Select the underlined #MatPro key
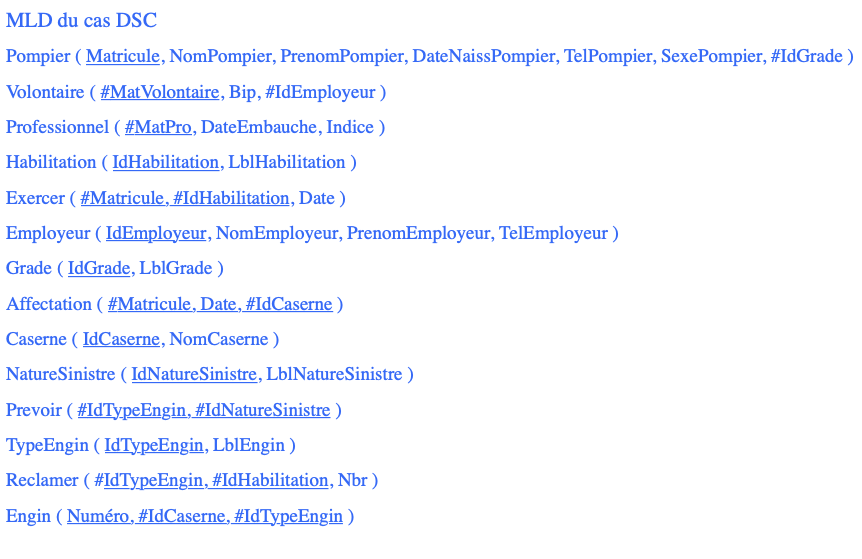 pos(158,128)
